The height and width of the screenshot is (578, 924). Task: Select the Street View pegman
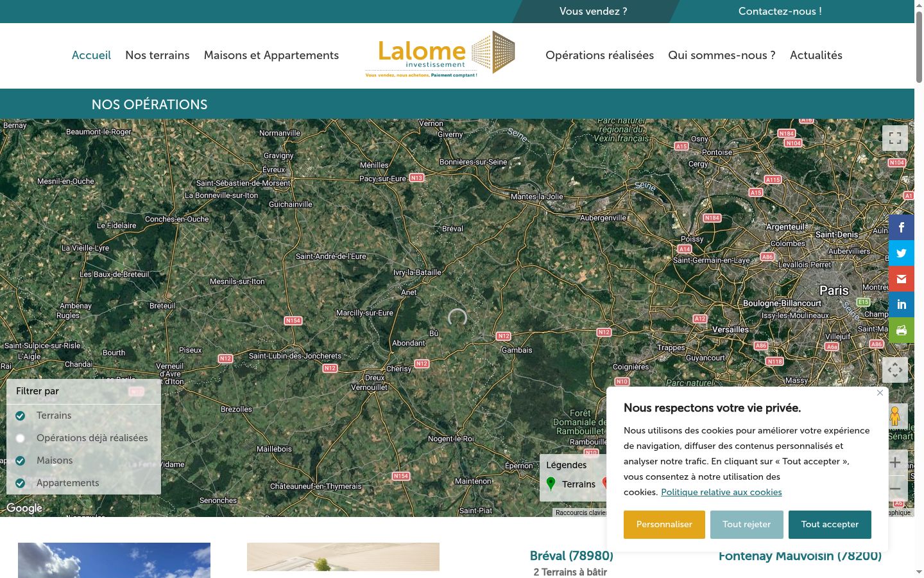point(895,416)
